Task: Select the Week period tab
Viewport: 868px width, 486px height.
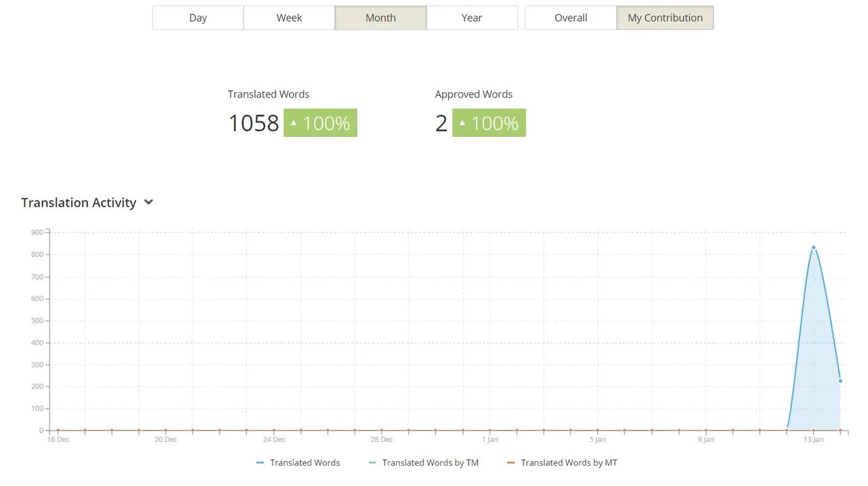Action: tap(289, 18)
